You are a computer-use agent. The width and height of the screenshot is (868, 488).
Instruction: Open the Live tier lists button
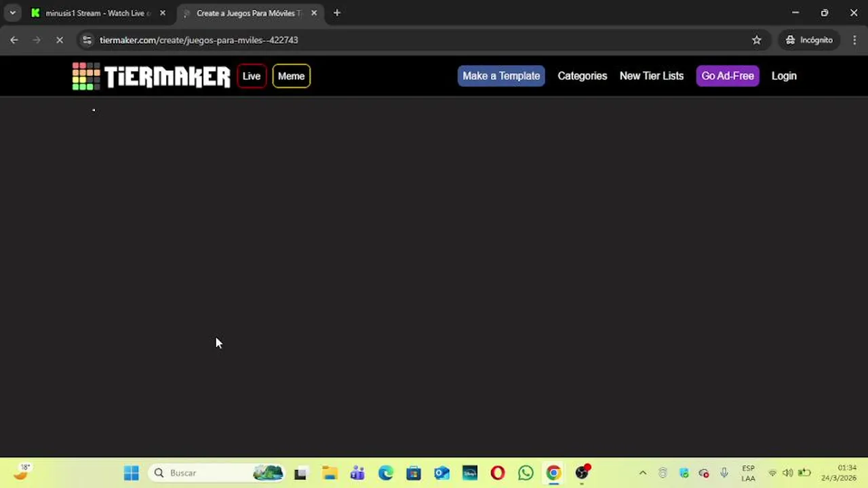point(252,76)
